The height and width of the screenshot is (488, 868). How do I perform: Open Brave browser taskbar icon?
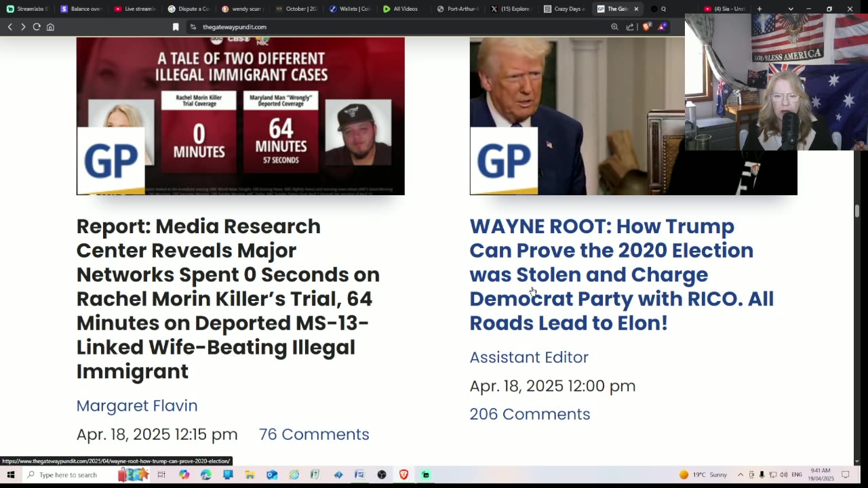(404, 474)
